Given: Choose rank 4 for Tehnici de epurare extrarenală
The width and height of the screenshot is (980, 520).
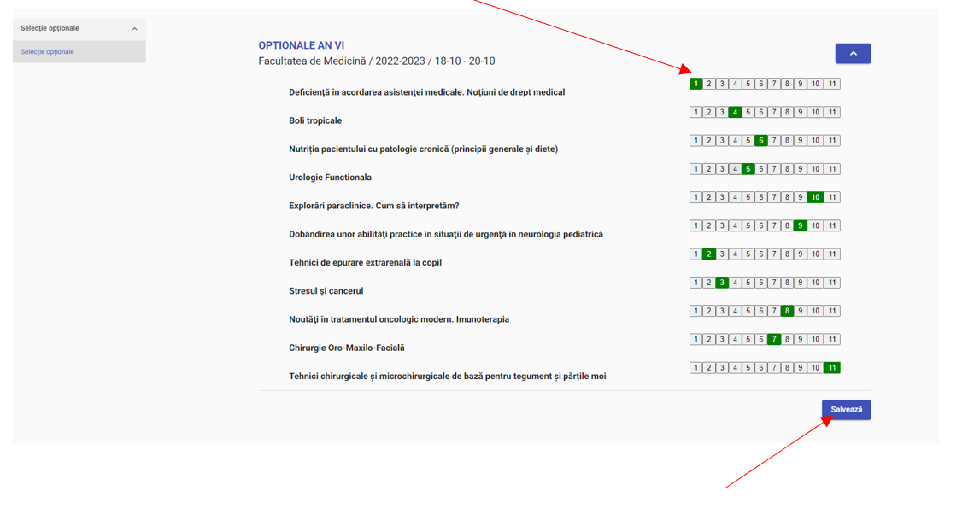Looking at the screenshot, I should (735, 254).
